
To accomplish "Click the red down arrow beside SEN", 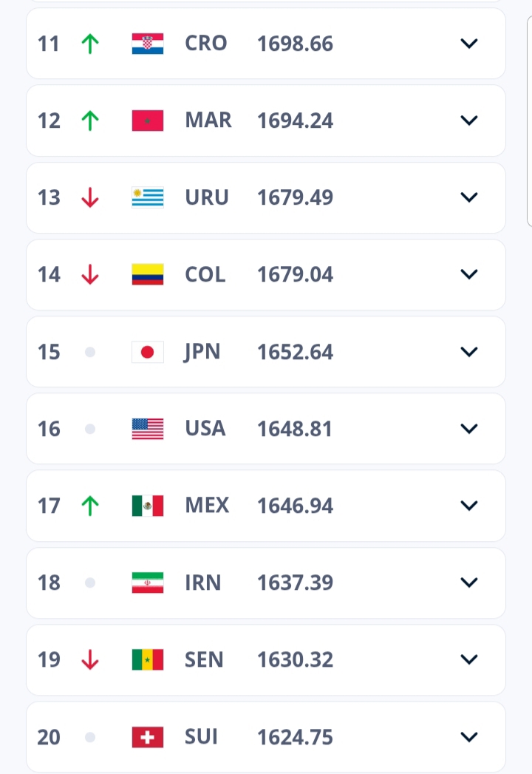I will 89,659.
